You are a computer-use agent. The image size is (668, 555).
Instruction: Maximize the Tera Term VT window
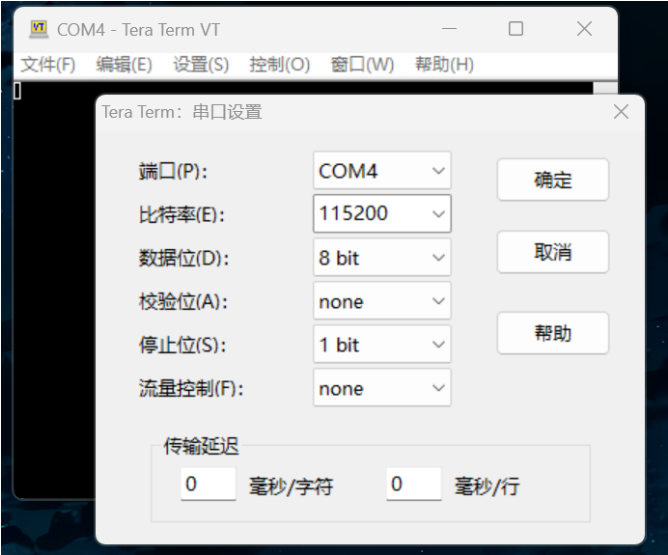click(x=516, y=29)
